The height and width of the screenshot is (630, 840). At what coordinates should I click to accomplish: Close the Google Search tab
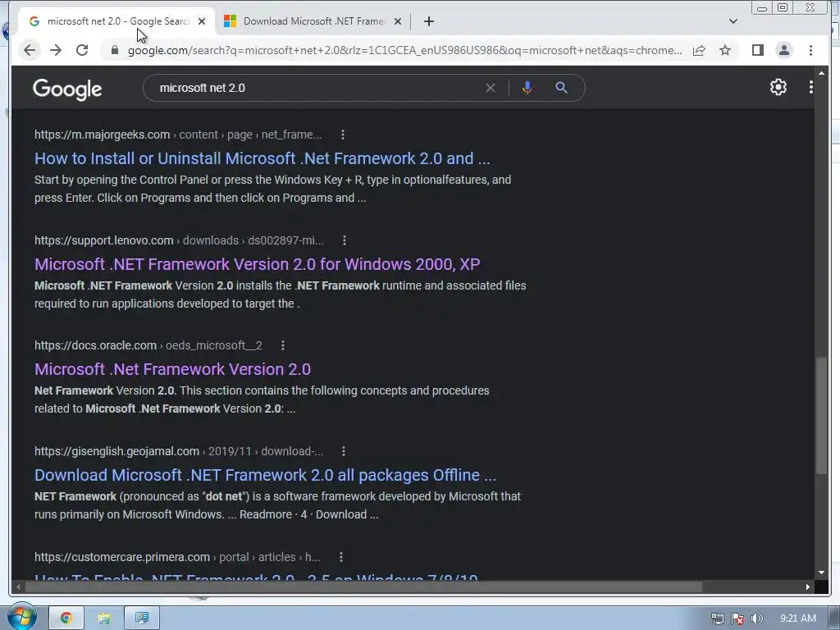click(x=202, y=21)
